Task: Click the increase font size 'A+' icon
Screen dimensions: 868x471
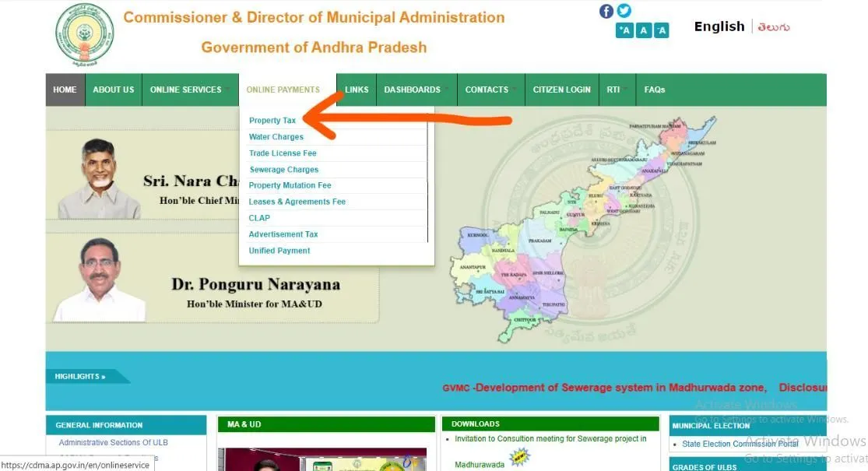Action: [x=624, y=30]
